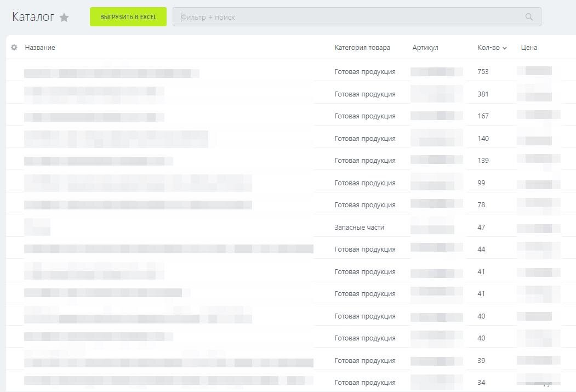Viewport: 576px width, 392px height.
Task: Focus the Фильтр + поиск field
Action: (357, 17)
